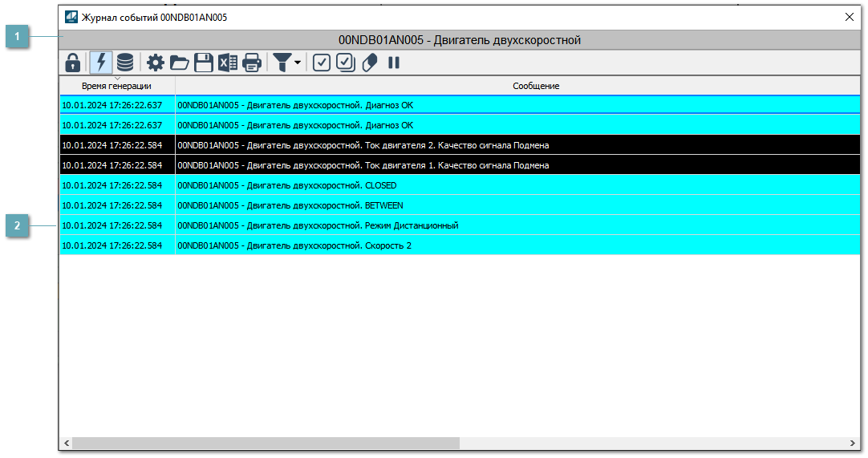Screen dimensions: 868x458
Task: Acknowledge all events with double checkmark icon
Action: (346, 63)
